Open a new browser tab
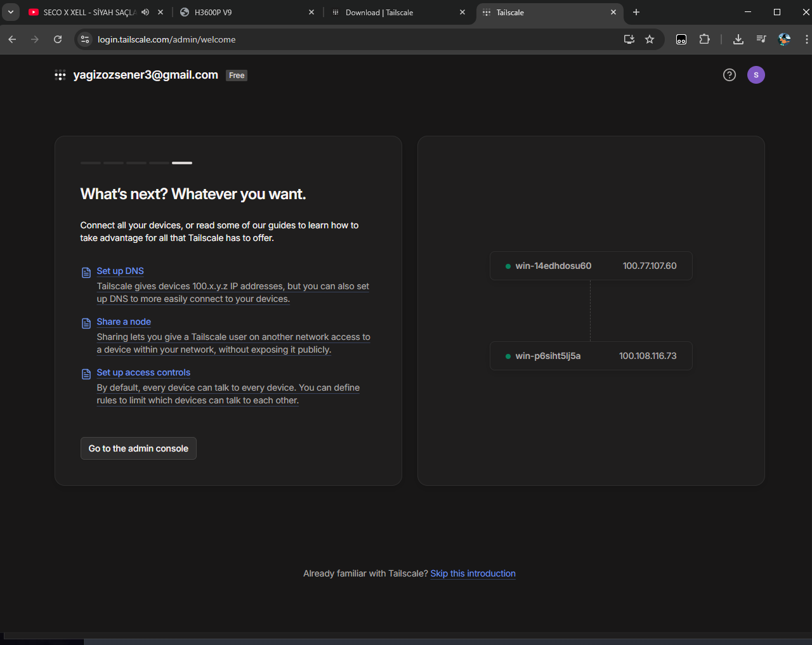 click(x=636, y=12)
